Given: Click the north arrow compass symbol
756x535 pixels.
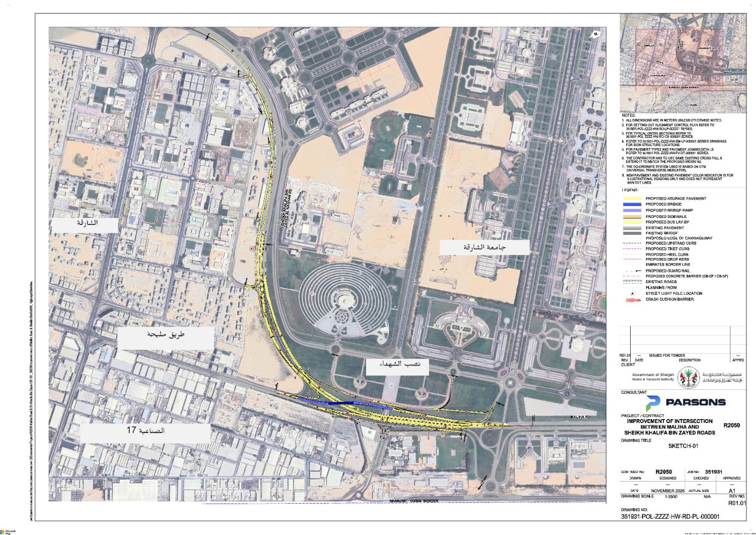Looking at the screenshot, I should point(596,34).
